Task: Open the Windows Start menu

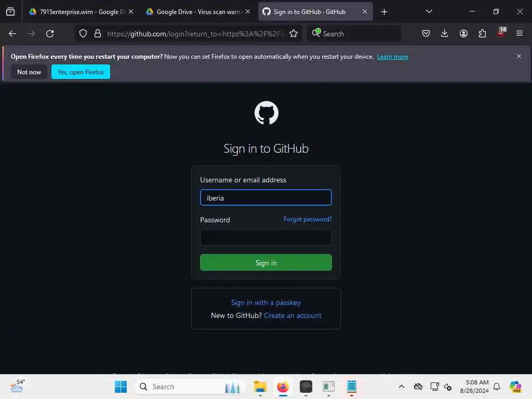Action: 121,387
